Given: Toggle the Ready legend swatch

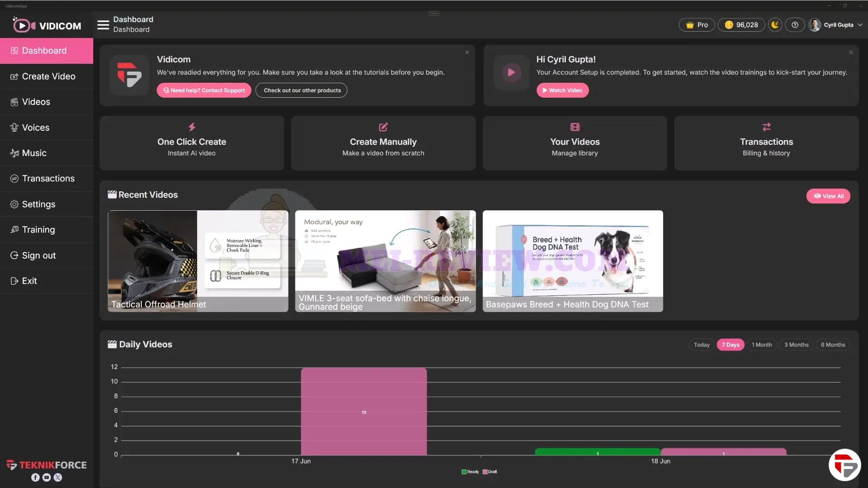Looking at the screenshot, I should pyautogui.click(x=464, y=472).
